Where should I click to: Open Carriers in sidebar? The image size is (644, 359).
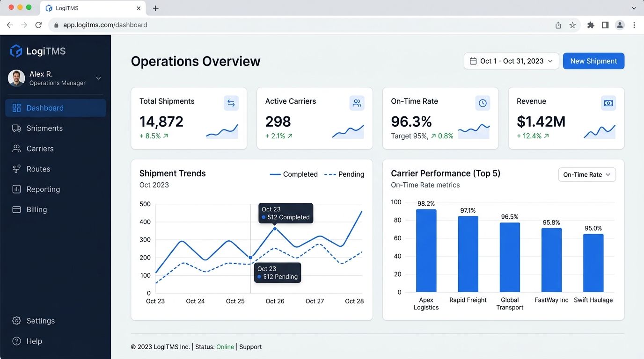55,149
